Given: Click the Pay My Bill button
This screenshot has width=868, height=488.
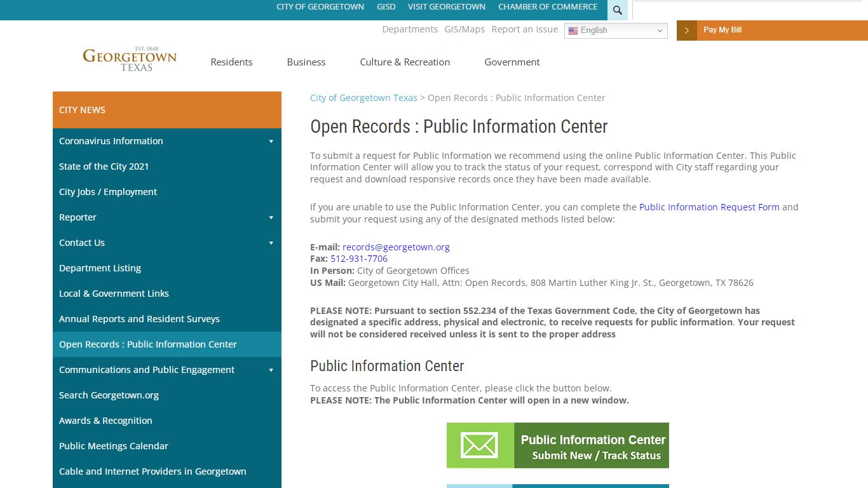Looking at the screenshot, I should [772, 30].
